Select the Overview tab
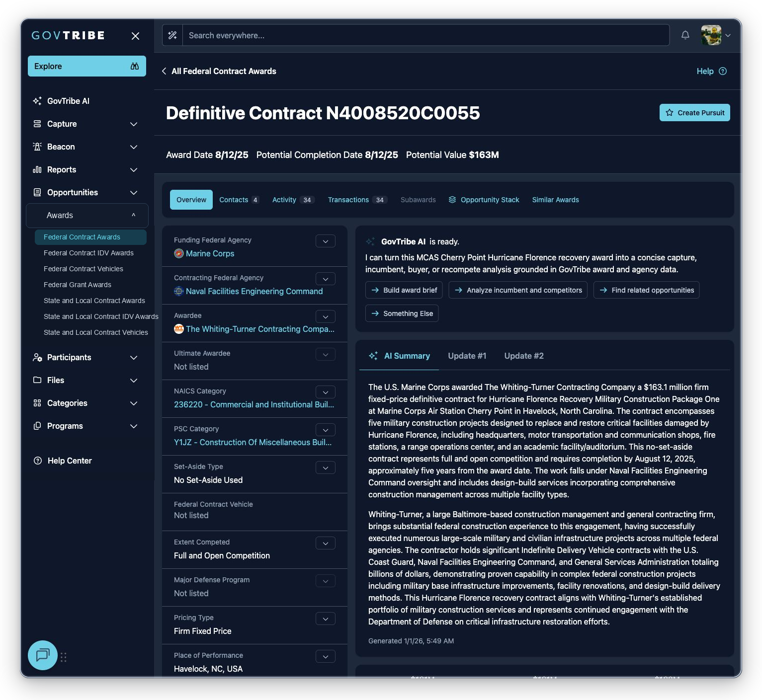The height and width of the screenshot is (700, 762). pos(191,200)
